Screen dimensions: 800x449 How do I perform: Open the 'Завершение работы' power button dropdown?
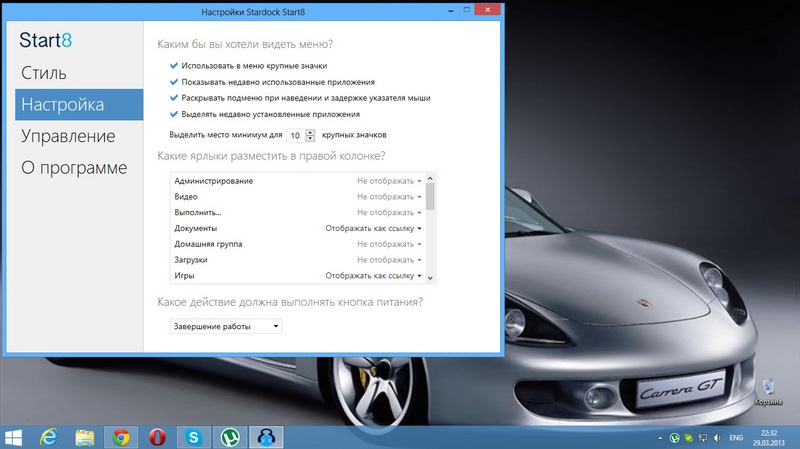tap(225, 326)
